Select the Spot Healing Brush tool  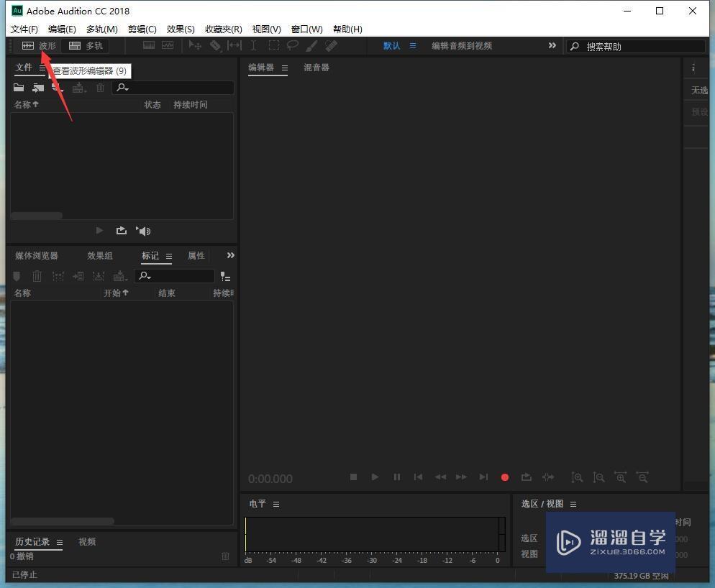point(331,45)
